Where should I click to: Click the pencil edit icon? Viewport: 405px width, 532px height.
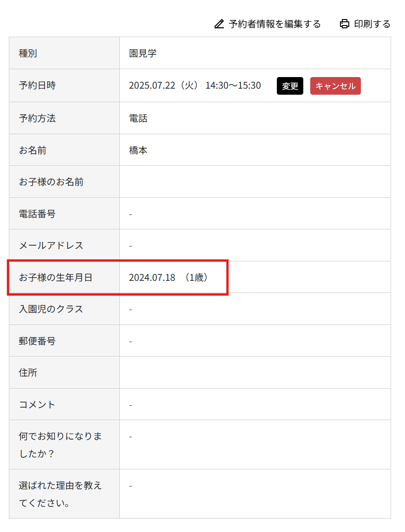click(x=219, y=24)
